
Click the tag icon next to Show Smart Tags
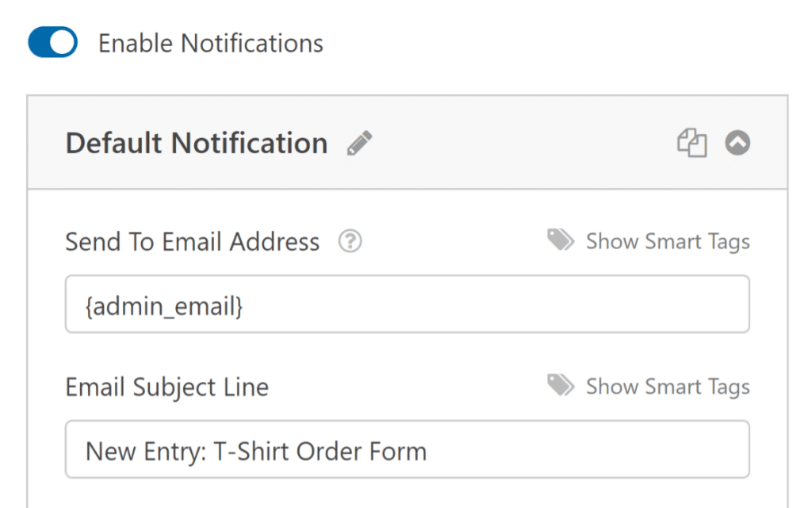click(x=561, y=240)
